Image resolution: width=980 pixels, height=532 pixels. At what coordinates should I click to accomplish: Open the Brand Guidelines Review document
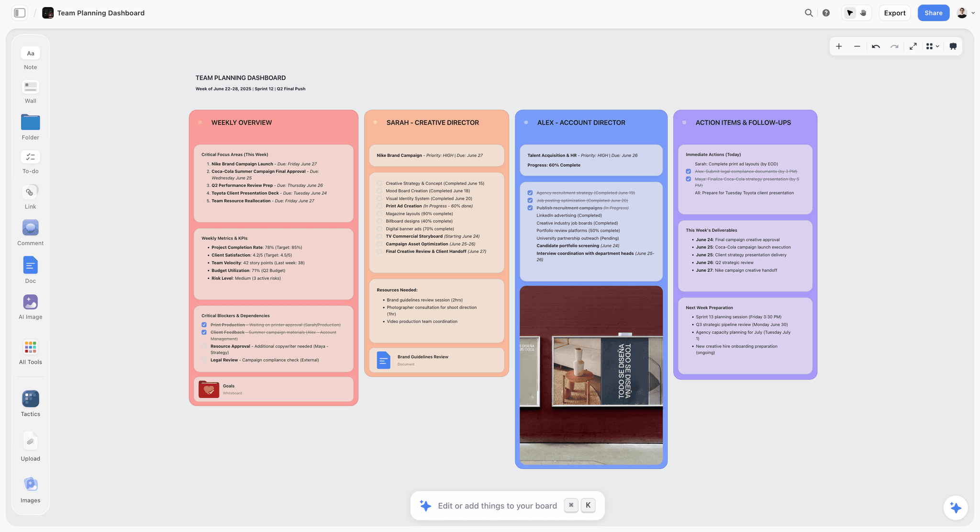click(436, 360)
